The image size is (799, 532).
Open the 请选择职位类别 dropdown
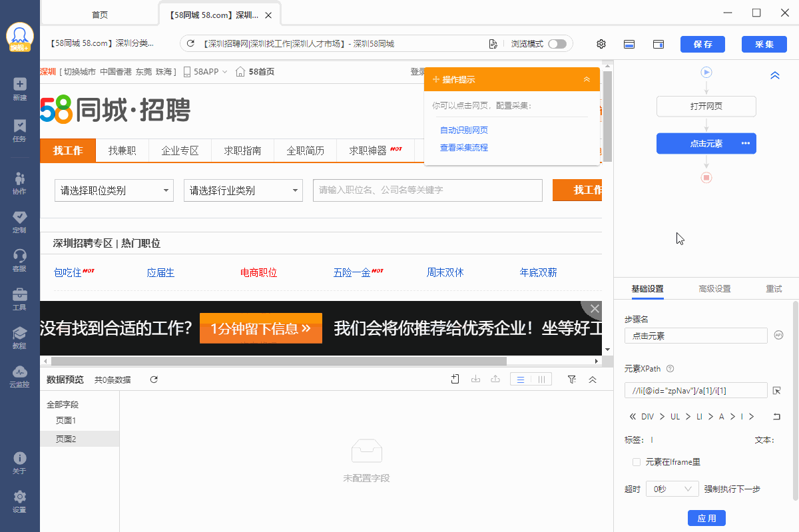(114, 190)
